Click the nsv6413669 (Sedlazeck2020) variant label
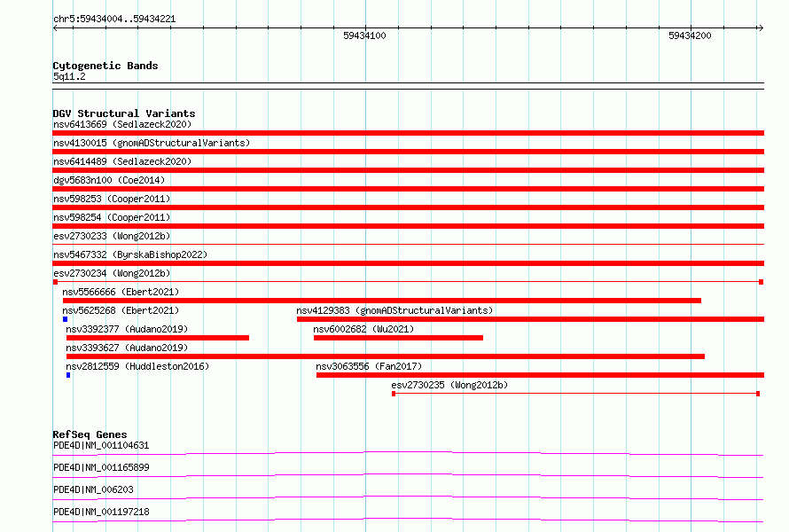Screen dimensions: 789x532 click(x=122, y=124)
